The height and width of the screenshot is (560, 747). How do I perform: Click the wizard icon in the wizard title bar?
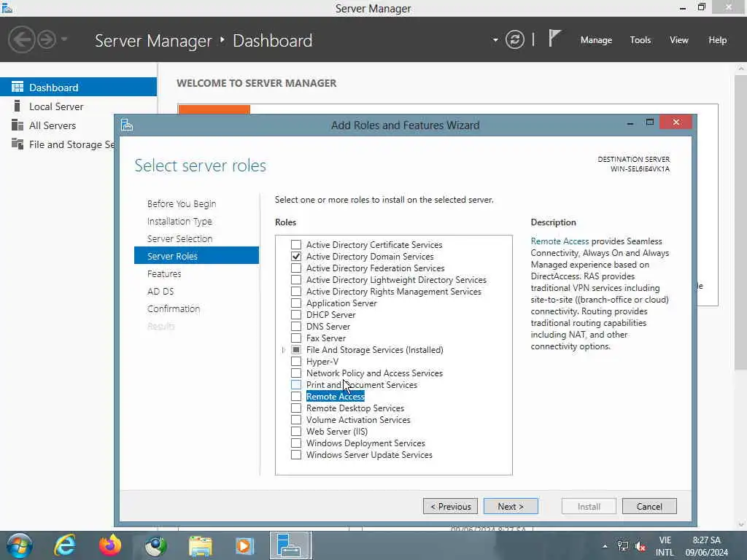coord(127,125)
